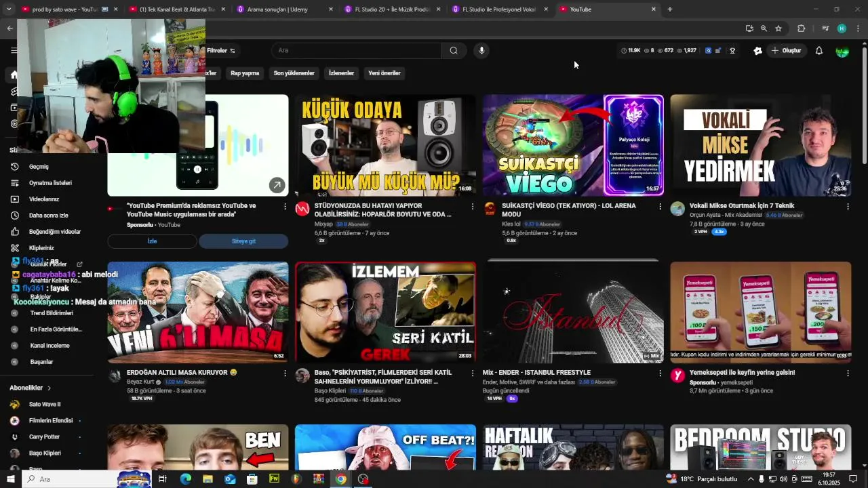Viewport: 868px width, 488px height.
Task: Click Orçun Ayata channel avatar
Action: (x=677, y=209)
